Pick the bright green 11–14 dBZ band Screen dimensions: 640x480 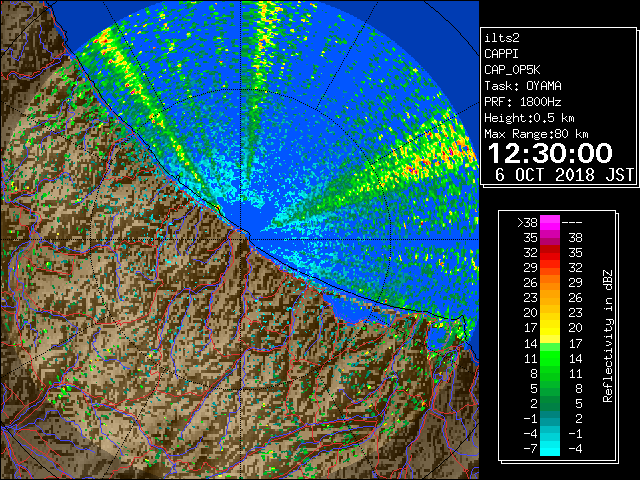pyautogui.click(x=550, y=358)
